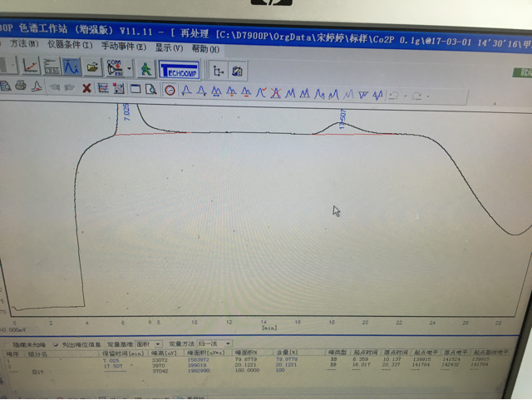Click the undo arrow icon
Viewport: 532px width, 400px height.
394,96
